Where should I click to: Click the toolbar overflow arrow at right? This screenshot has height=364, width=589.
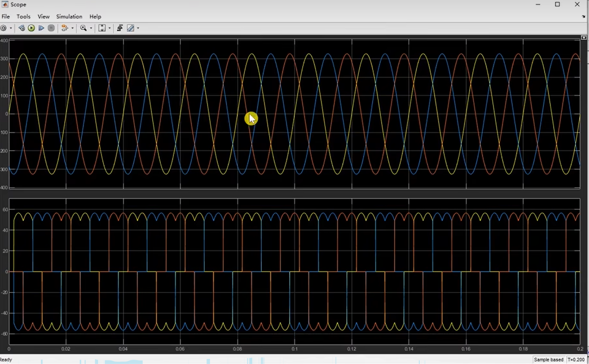tap(584, 16)
